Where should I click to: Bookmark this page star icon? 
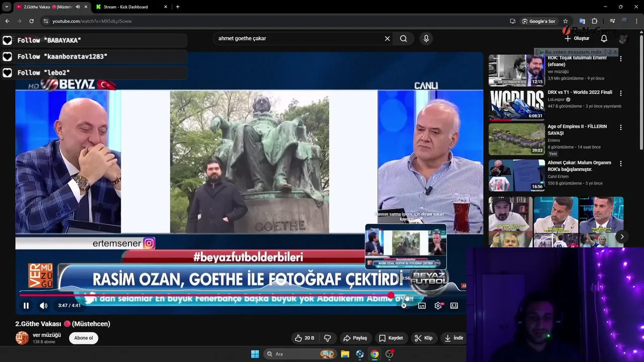tap(566, 21)
